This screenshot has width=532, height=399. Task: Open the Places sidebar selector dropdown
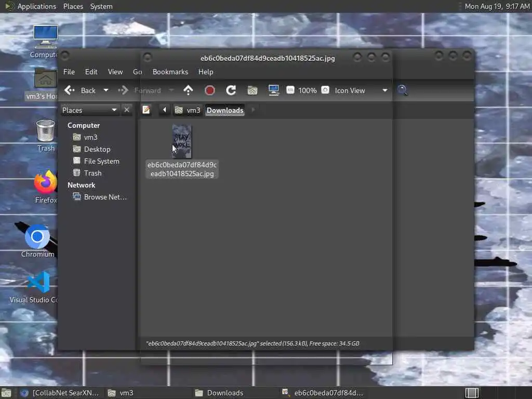(89, 110)
